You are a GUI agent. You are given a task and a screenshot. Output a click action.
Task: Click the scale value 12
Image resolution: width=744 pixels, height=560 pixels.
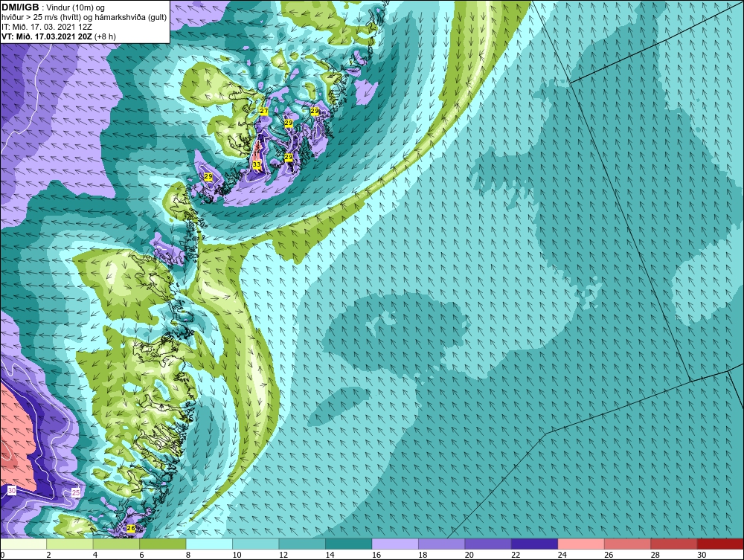point(283,555)
